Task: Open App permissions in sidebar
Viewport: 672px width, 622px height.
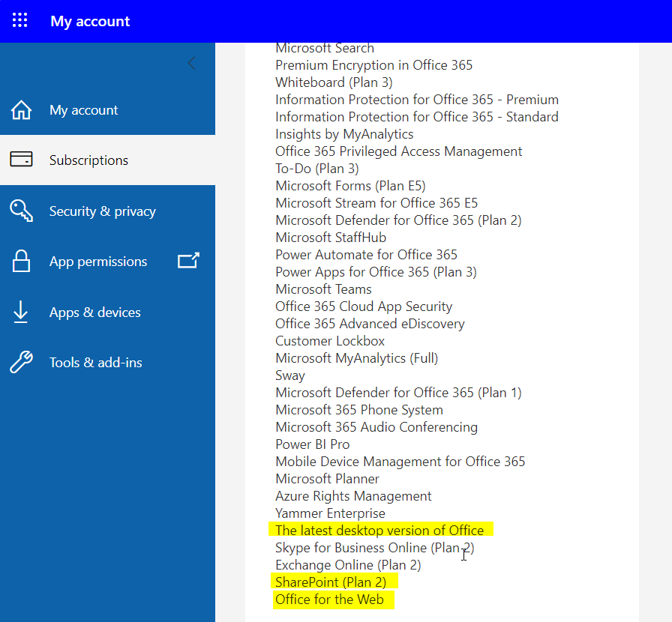Action: (x=107, y=262)
